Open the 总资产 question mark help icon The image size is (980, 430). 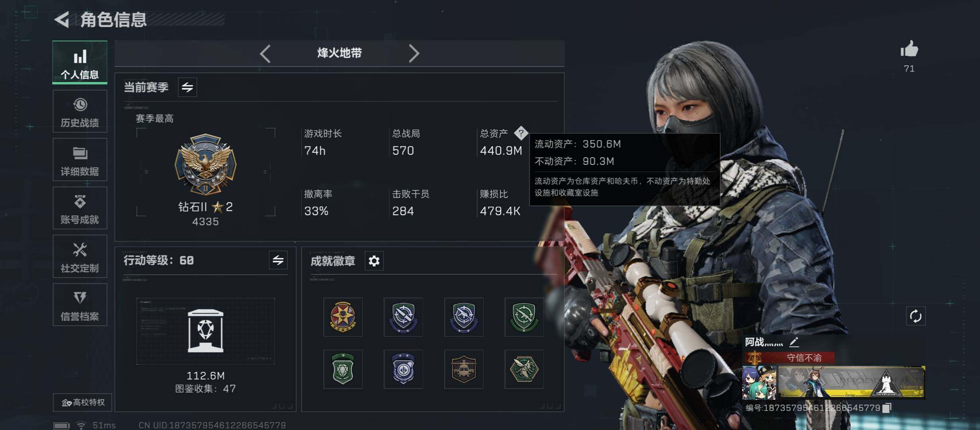(x=521, y=133)
